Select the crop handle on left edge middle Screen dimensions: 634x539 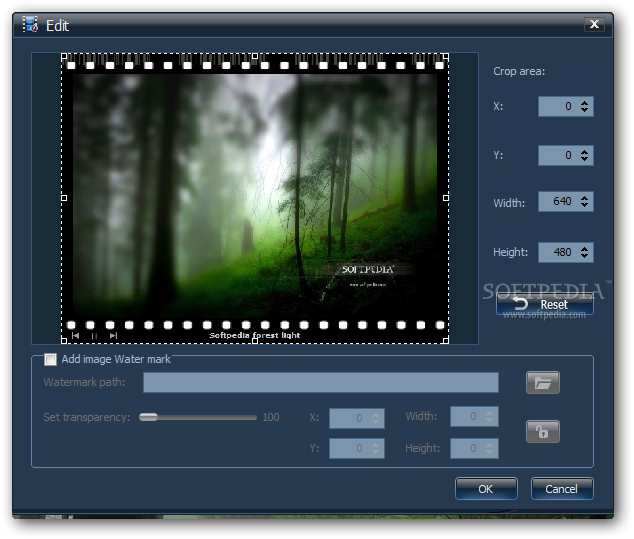(x=64, y=198)
